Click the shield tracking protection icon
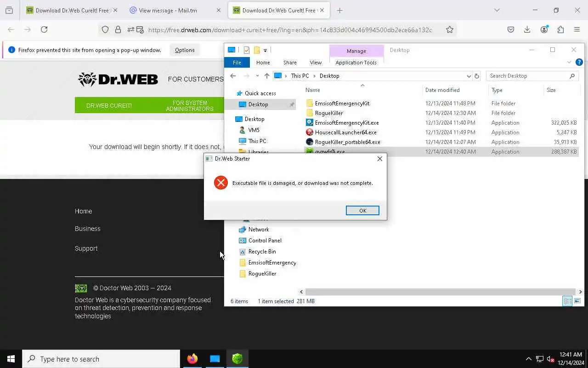 105,29
